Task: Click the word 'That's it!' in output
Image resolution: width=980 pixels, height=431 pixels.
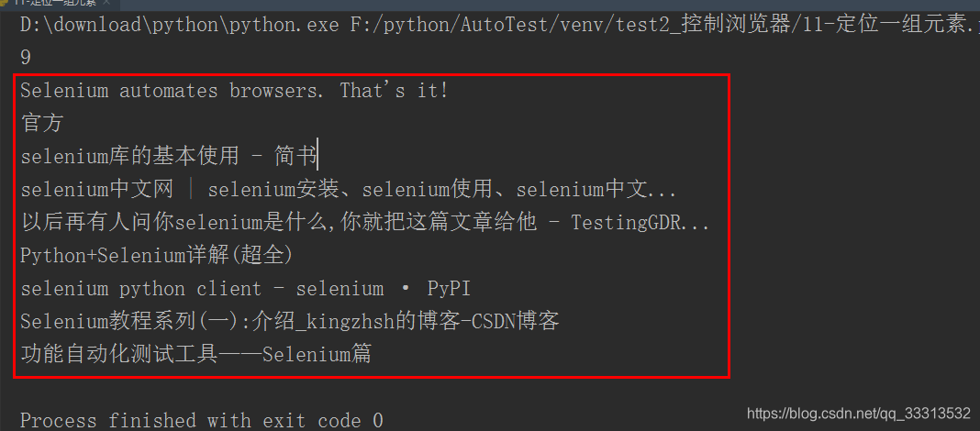Action: tap(394, 91)
